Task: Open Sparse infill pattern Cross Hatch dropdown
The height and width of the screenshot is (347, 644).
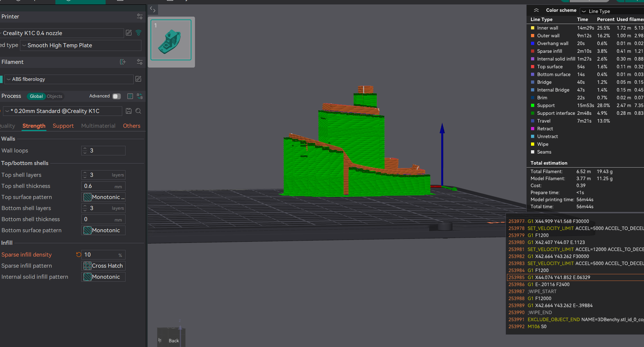Action: 103,266
